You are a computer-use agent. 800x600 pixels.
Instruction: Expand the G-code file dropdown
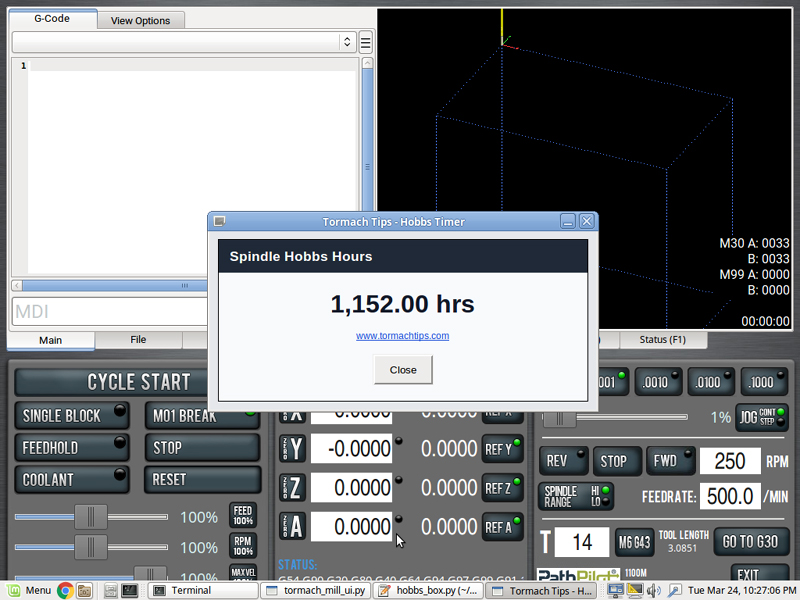point(348,42)
